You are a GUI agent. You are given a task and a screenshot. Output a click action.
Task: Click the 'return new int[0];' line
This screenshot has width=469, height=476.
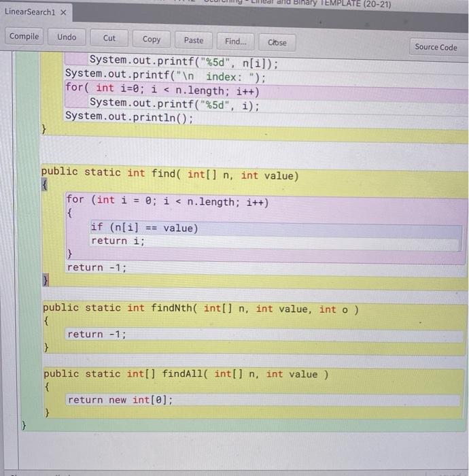[x=120, y=400]
